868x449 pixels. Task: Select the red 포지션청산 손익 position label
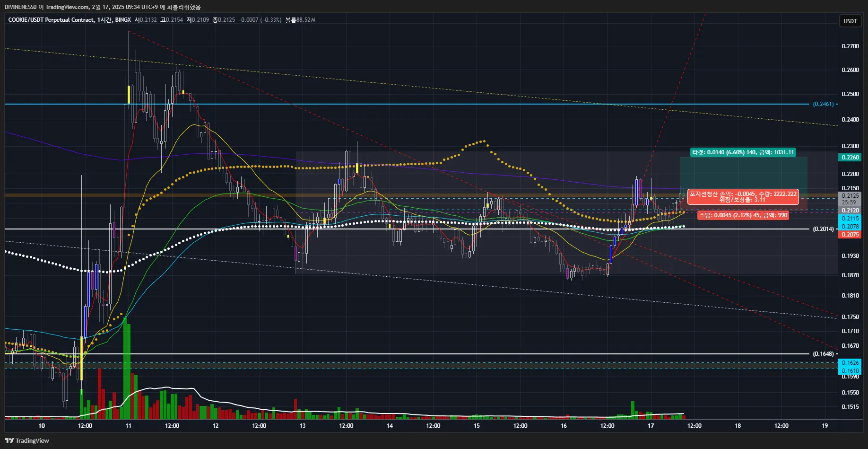coord(743,197)
